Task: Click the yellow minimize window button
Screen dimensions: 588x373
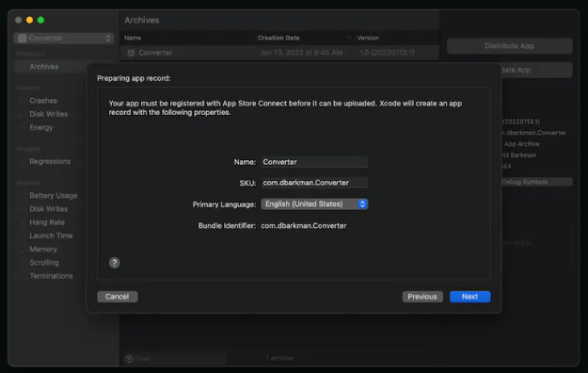Action: (29, 20)
